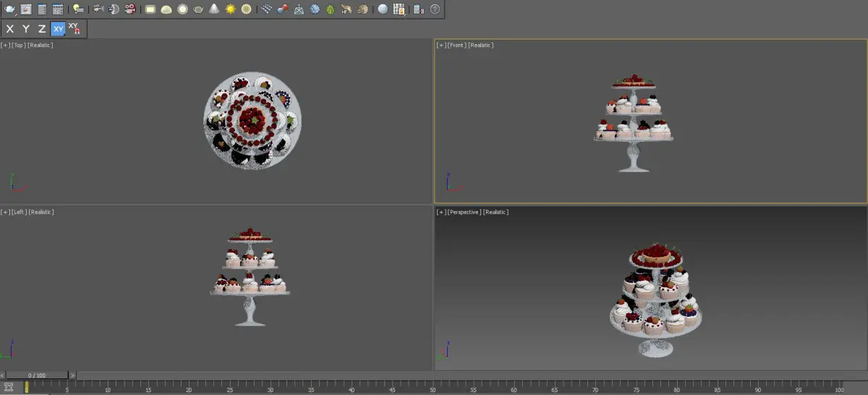Open [Realistic] shading menu in Top viewport

(x=41, y=45)
